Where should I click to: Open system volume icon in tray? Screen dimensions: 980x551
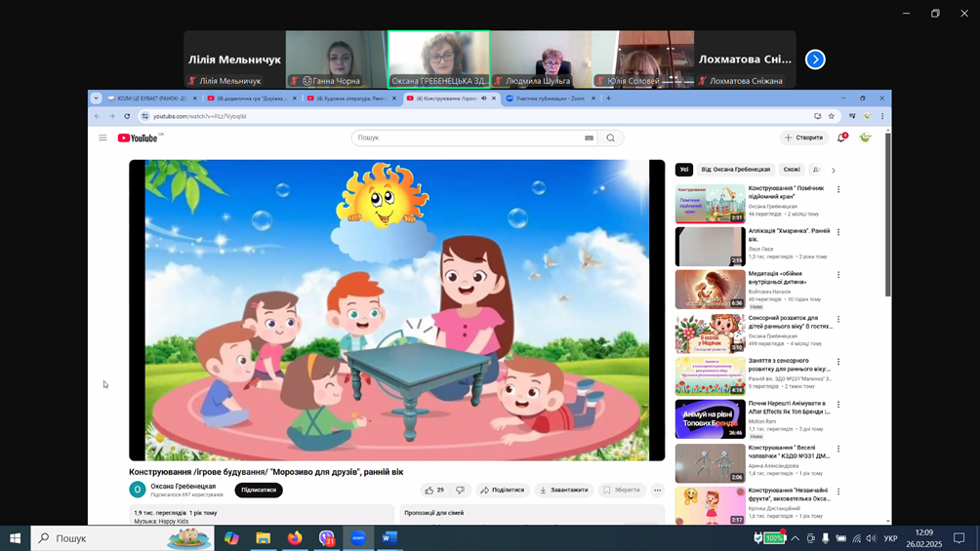872,538
